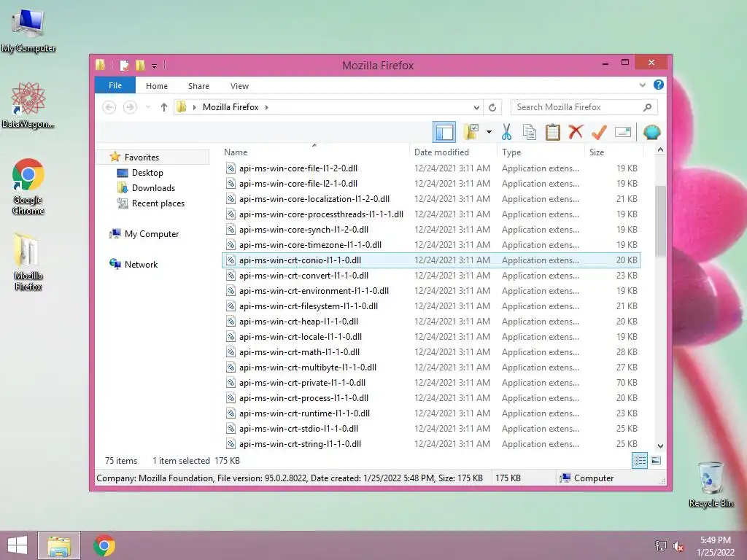747x560 pixels.
Task: Click the scroll down arrow of file list
Action: 660,446
